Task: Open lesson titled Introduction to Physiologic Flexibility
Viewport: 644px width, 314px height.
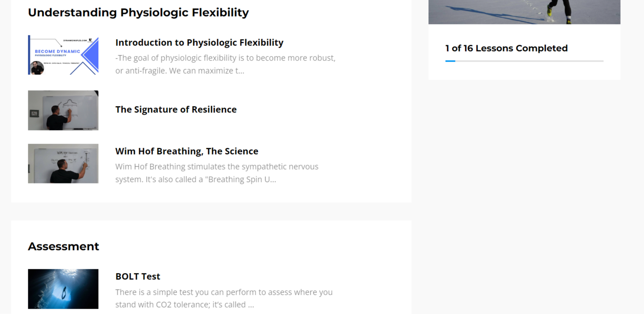Action: (x=199, y=42)
